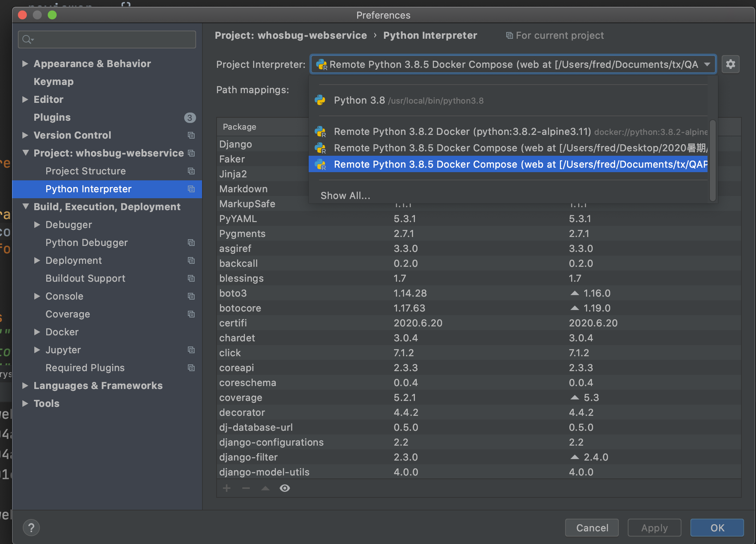Click the project-level icon beside Required Plugins
Image resolution: width=756 pixels, height=544 pixels.
(x=191, y=368)
